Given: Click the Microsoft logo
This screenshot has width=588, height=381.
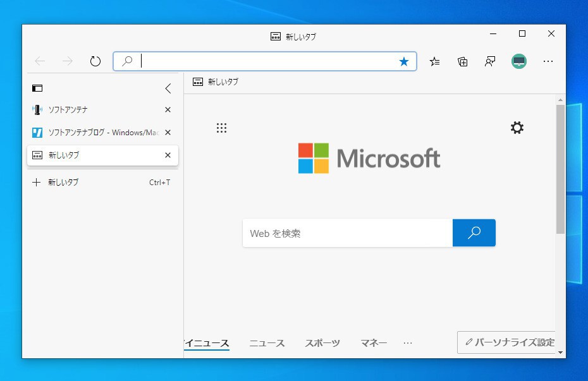Looking at the screenshot, I should click(x=369, y=158).
